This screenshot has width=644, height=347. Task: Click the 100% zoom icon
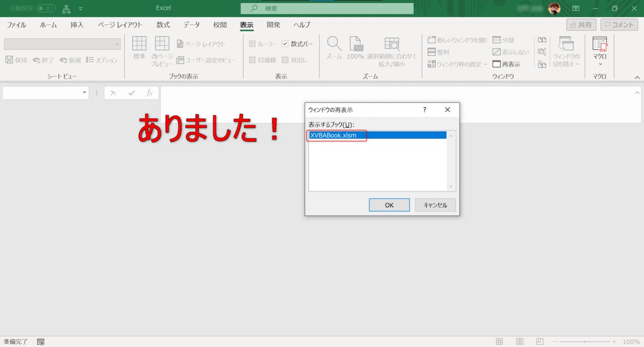click(x=355, y=43)
